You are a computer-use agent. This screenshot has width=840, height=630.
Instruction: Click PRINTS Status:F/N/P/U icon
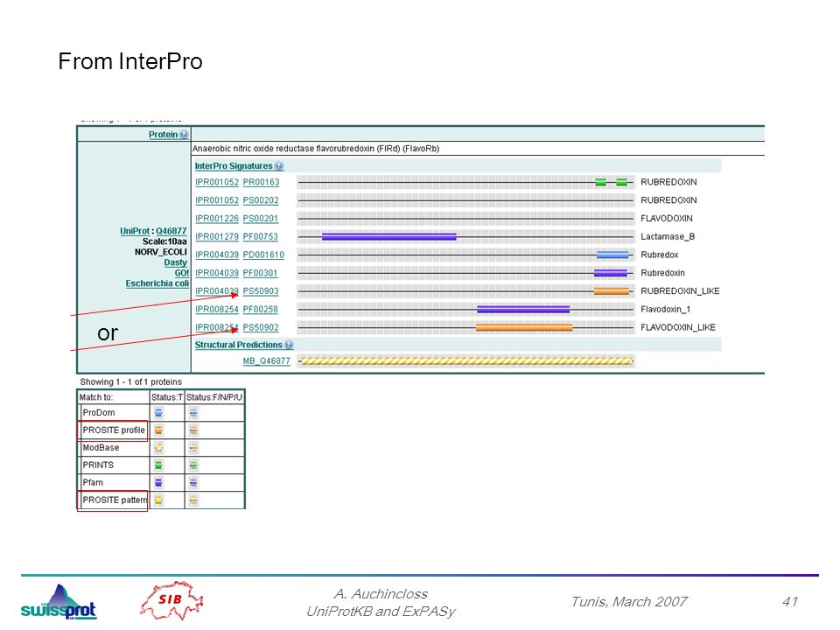click(x=193, y=465)
